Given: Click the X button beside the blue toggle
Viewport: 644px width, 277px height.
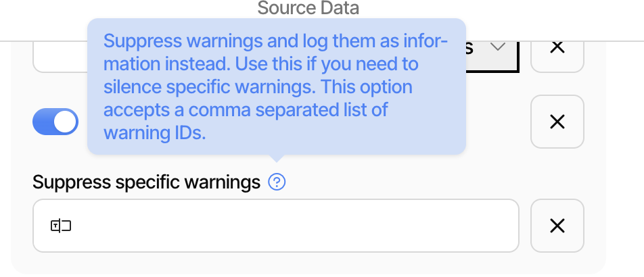Looking at the screenshot, I should pyautogui.click(x=557, y=122).
